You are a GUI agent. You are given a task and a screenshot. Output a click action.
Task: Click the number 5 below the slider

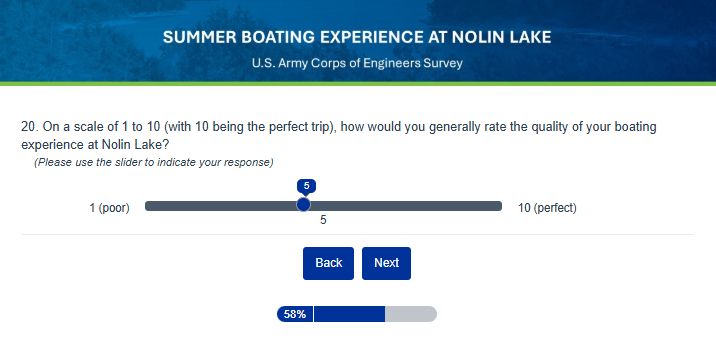tap(323, 220)
